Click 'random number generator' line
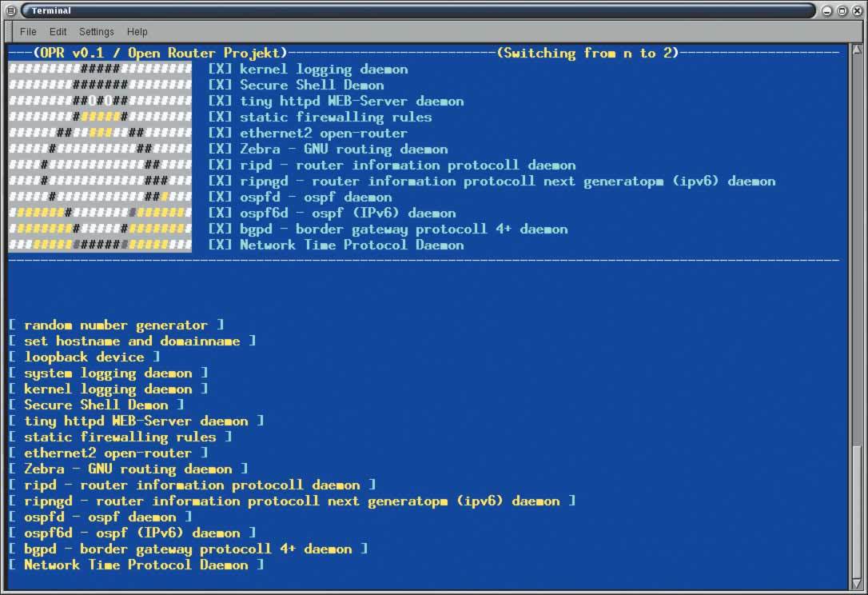This screenshot has width=868, height=595. pos(116,325)
